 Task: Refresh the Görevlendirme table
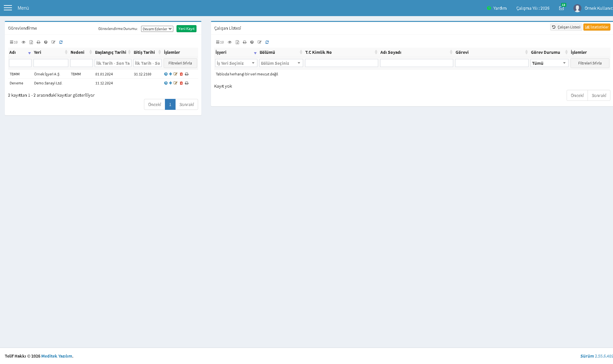pyautogui.click(x=61, y=42)
